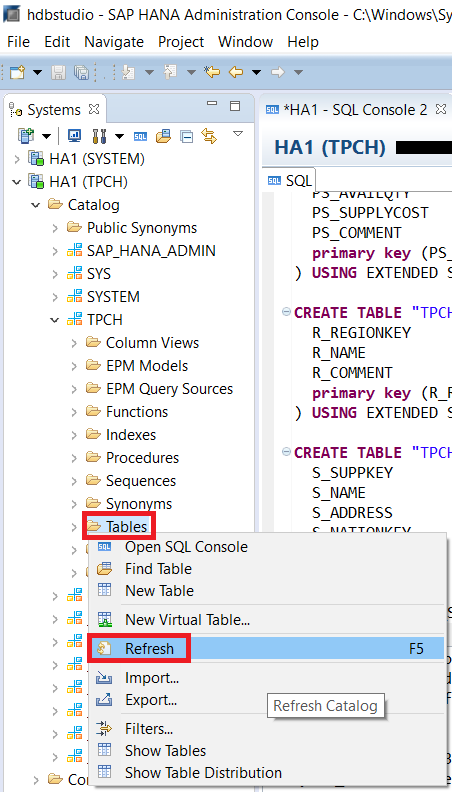Click Link with Editor arrows icon

point(209,136)
